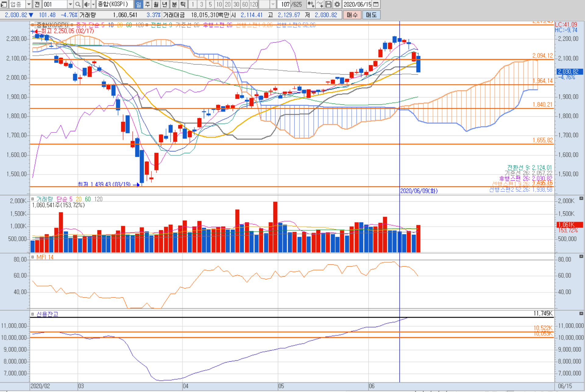The width and height of the screenshot is (585, 392).
Task: Expand the 업종 category dropdown
Action: tap(29, 4)
